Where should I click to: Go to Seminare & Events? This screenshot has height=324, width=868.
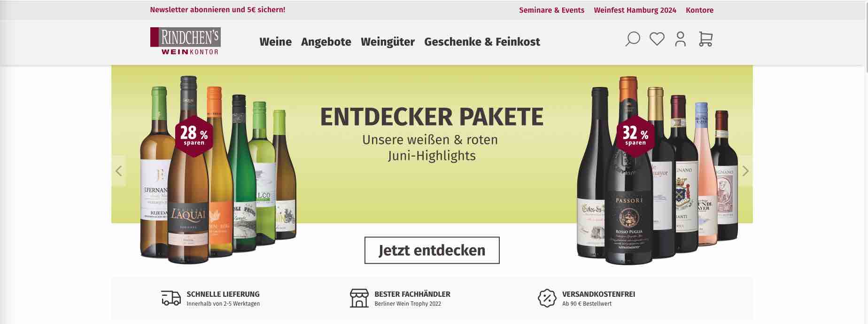(x=551, y=10)
